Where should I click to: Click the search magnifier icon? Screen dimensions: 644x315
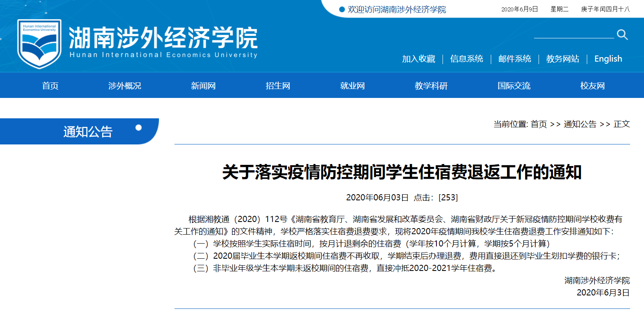622,35
